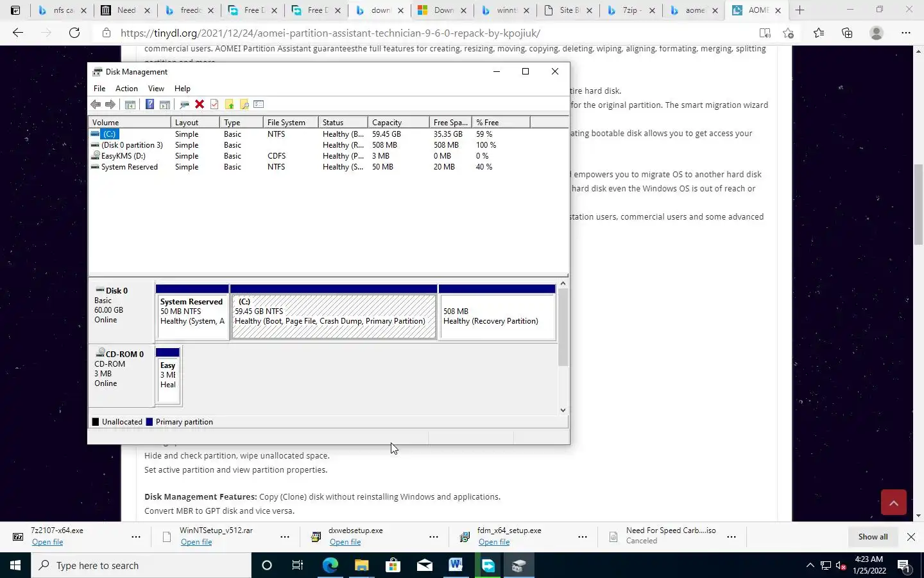Sort by Layout column header
This screenshot has height=578, width=924.
tap(195, 122)
